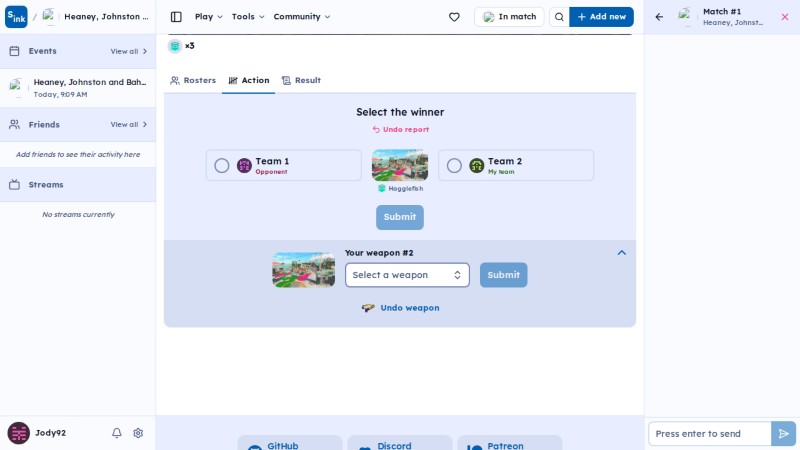This screenshot has width=800, height=450.
Task: Open the Play menu dropdown
Action: (x=209, y=17)
